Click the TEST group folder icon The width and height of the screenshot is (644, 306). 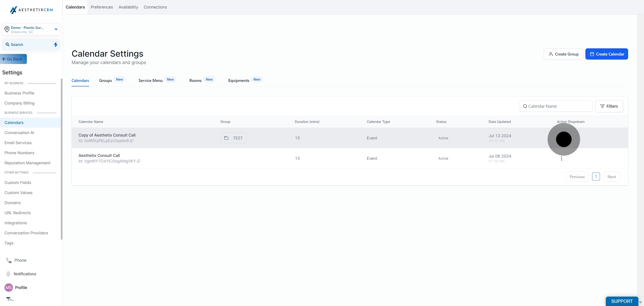point(226,138)
